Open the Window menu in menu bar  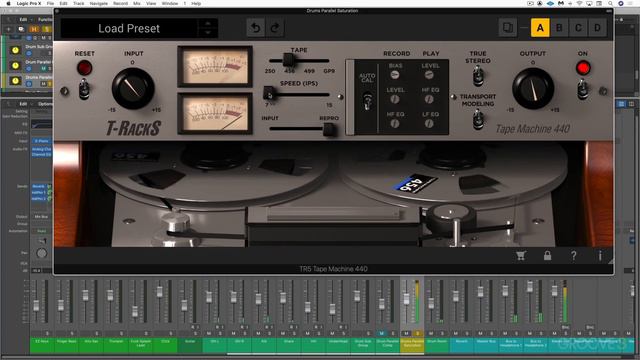pyautogui.click(x=170, y=3)
